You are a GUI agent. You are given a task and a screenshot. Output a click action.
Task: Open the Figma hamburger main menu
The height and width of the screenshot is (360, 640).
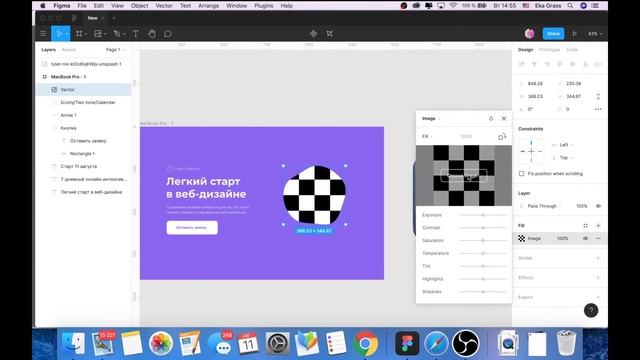43,34
